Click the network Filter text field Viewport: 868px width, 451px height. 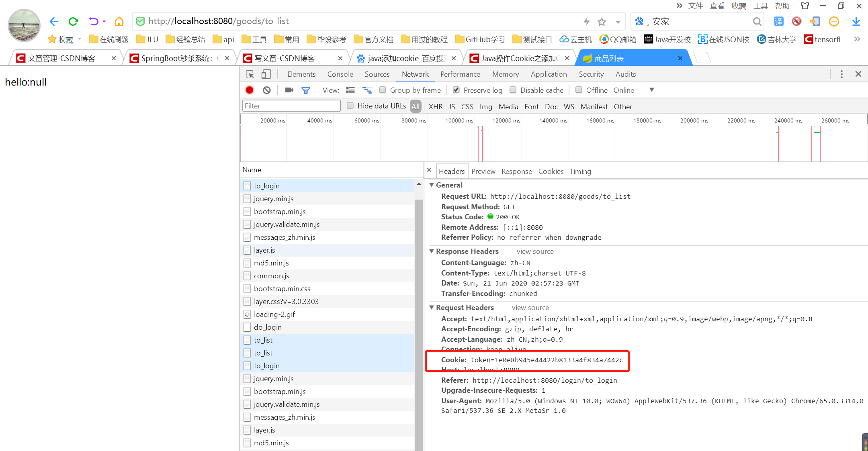coord(291,106)
